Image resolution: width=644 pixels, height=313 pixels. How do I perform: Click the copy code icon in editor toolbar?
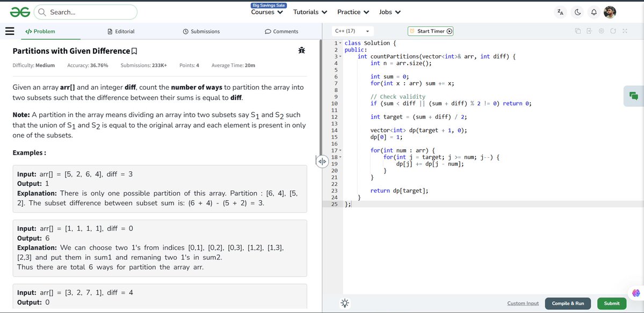click(577, 31)
